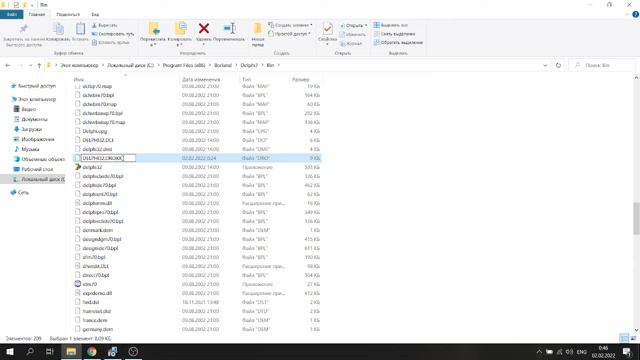The image size is (640, 360).
Task: Select Videos folder in navigation pane
Action: (x=25, y=109)
